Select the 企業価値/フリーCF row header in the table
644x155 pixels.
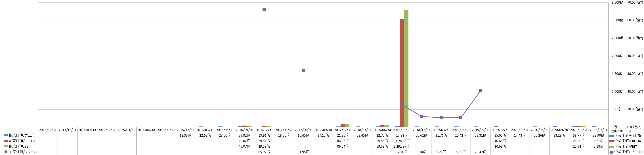(x=20, y=152)
